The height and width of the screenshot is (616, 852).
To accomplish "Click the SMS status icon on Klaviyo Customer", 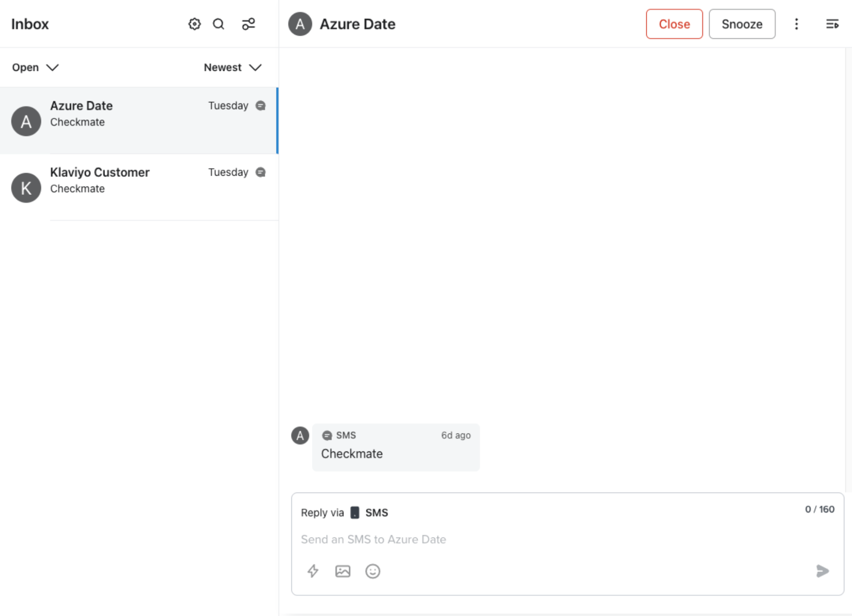I will tap(260, 173).
